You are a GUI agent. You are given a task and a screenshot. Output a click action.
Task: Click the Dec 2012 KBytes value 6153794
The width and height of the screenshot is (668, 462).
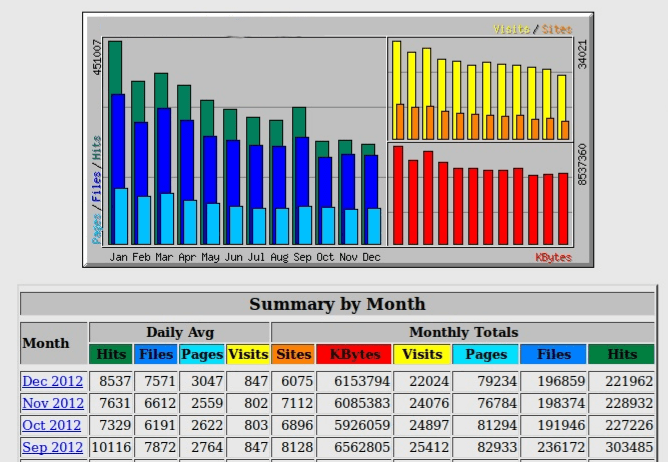[x=354, y=381]
